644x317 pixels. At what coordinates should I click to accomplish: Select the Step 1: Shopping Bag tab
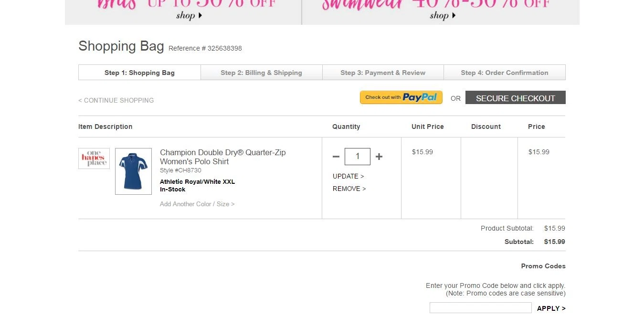pos(139,73)
